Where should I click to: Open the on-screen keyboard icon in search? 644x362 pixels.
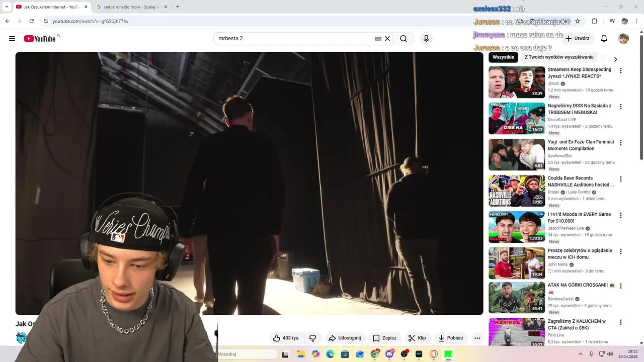378,39
